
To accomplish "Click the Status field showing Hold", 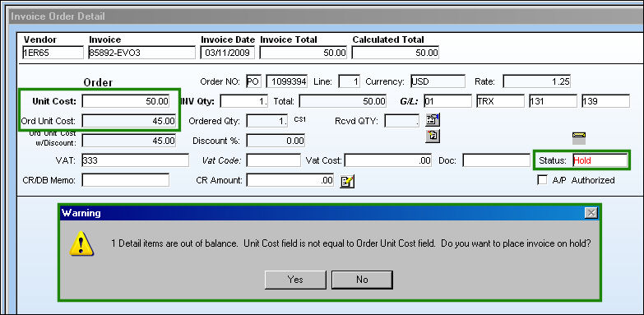I will coord(600,160).
